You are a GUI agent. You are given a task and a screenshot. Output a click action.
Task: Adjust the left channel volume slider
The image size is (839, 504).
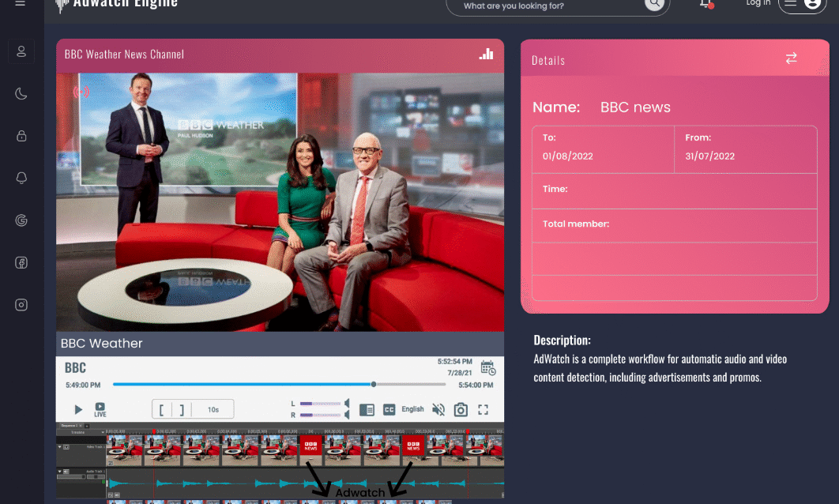pos(320,404)
